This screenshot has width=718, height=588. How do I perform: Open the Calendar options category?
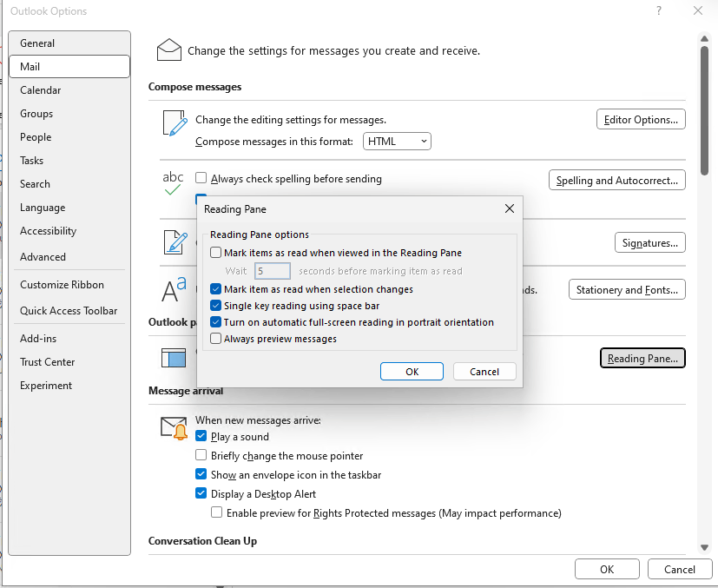[69, 89]
